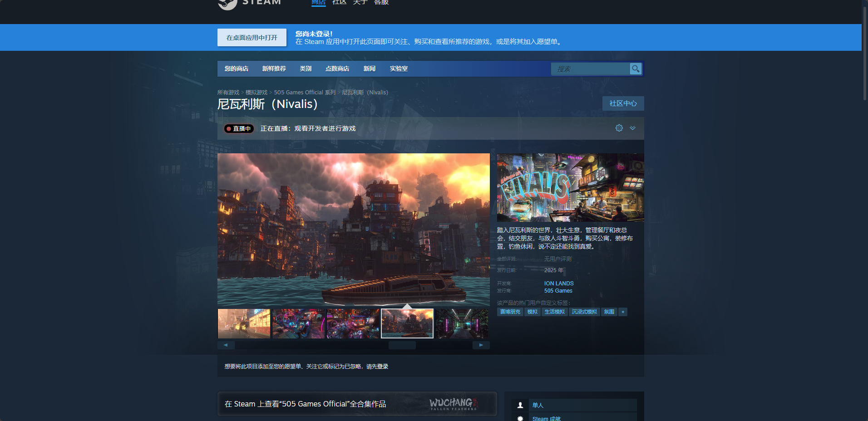868x421 pixels.
Task: Add a tag with plus button
Action: point(623,312)
